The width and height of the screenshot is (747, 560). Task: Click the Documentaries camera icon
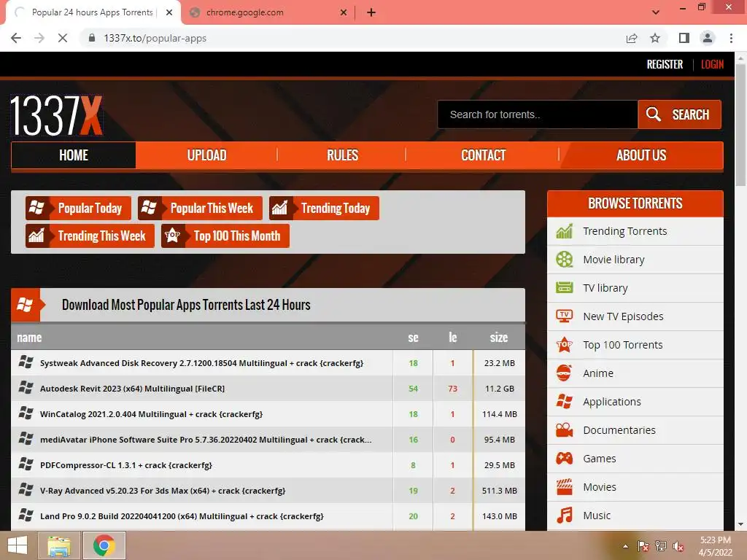point(564,430)
